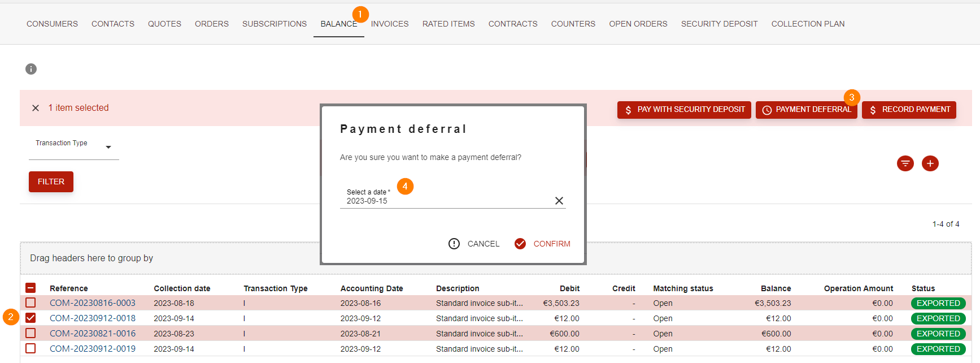This screenshot has width=980, height=363.
Task: Click collection date 2023-08-23
Action: (x=174, y=334)
